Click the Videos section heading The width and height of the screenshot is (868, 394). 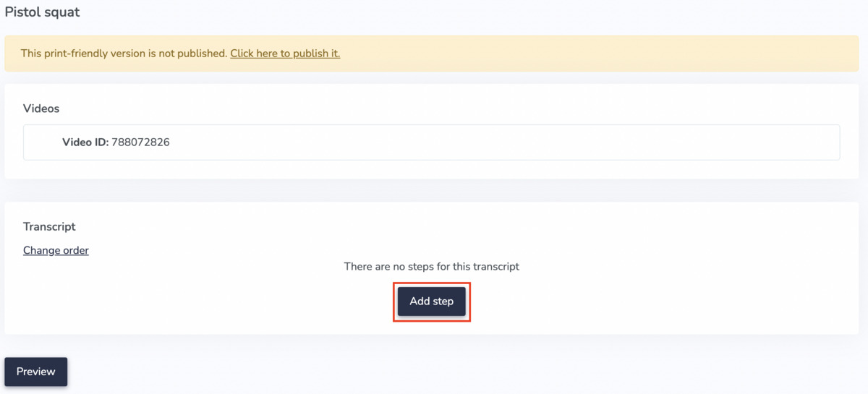pos(41,108)
